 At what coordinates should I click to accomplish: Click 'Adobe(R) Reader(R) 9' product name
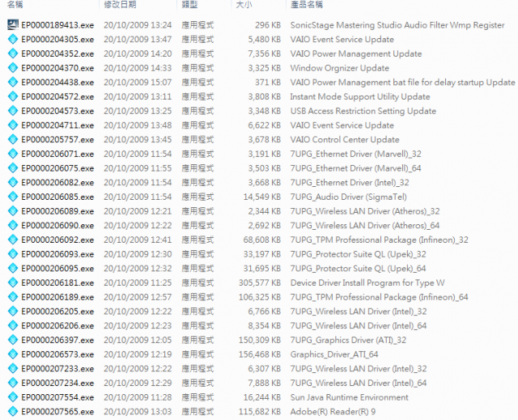tap(333, 411)
